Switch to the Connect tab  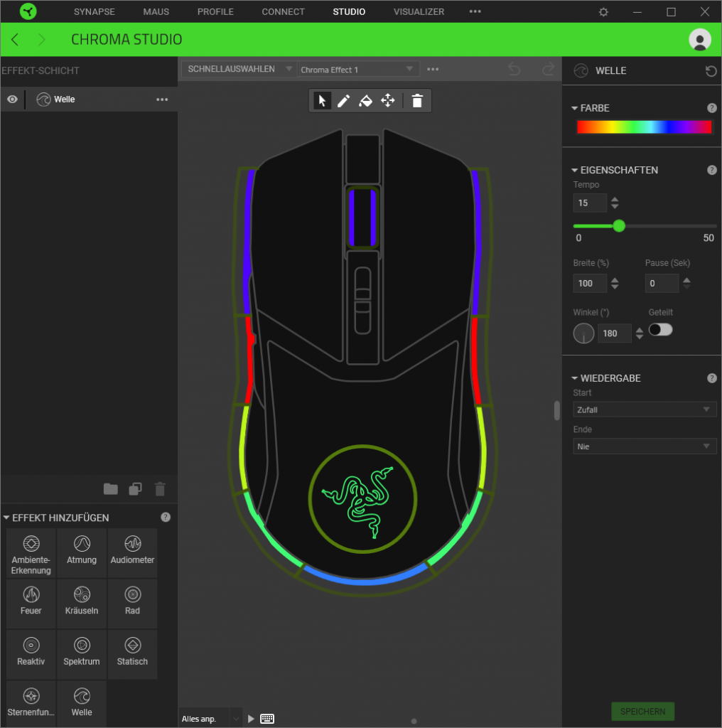point(283,11)
